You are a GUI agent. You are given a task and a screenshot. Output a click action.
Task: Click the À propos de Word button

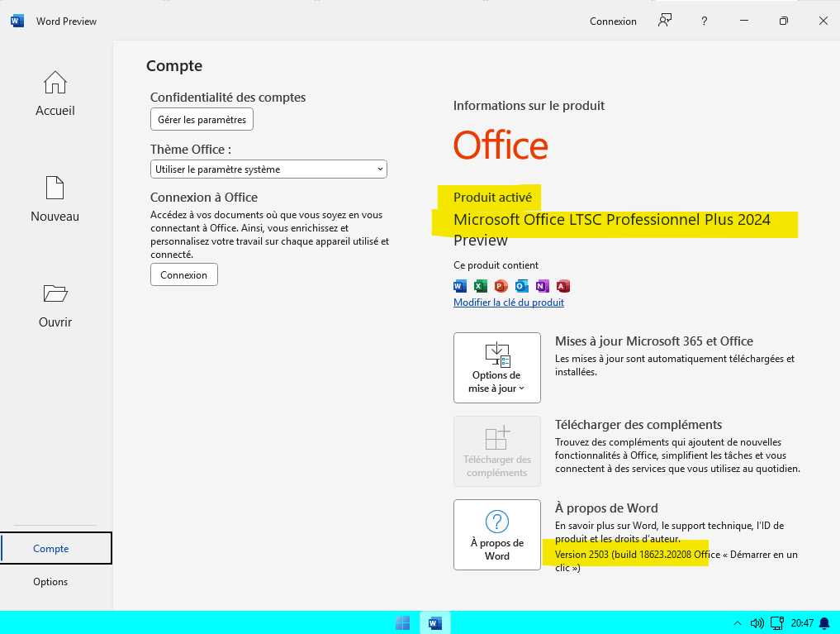pos(497,535)
